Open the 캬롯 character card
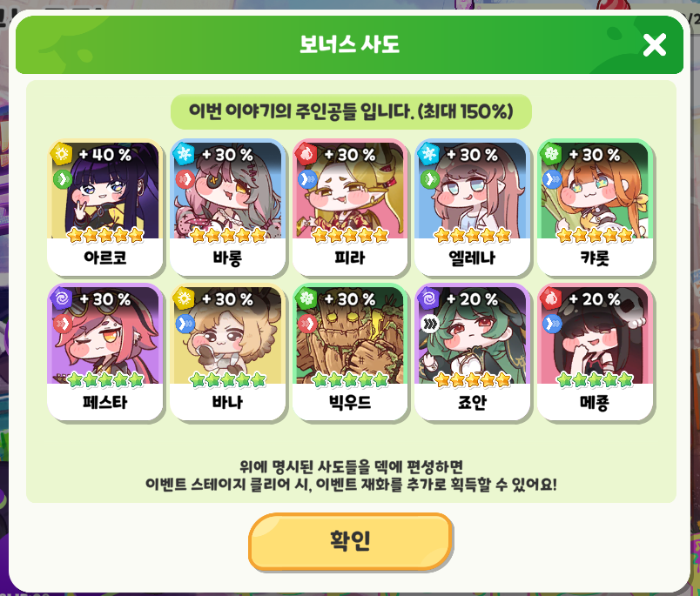The image size is (700, 596). pyautogui.click(x=596, y=207)
